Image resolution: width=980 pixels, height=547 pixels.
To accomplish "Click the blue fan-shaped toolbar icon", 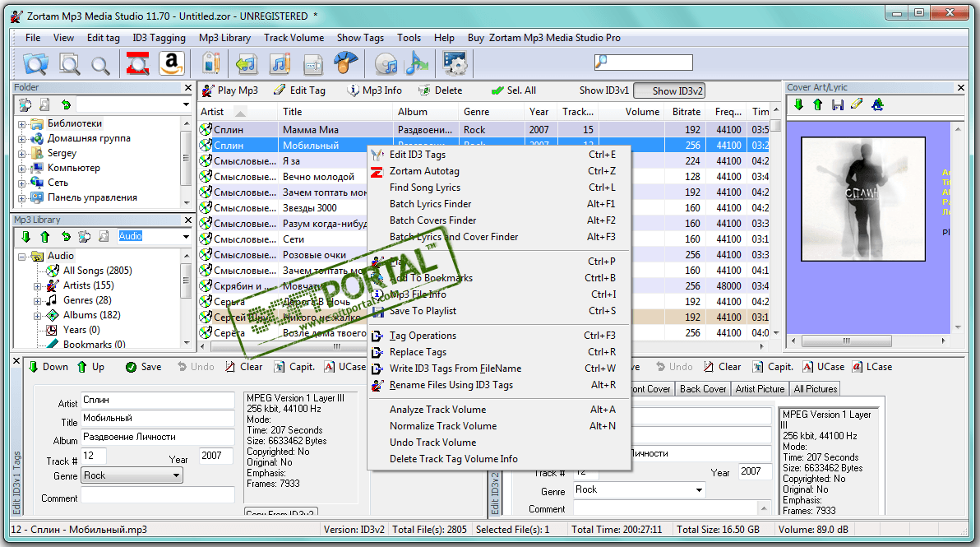I will pyautogui.click(x=345, y=63).
